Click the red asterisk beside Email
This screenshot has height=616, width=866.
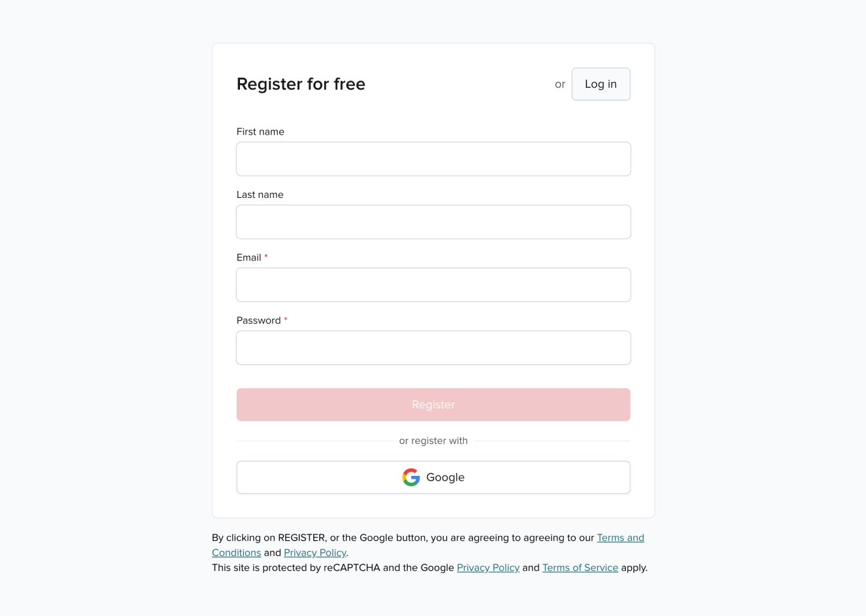click(266, 256)
